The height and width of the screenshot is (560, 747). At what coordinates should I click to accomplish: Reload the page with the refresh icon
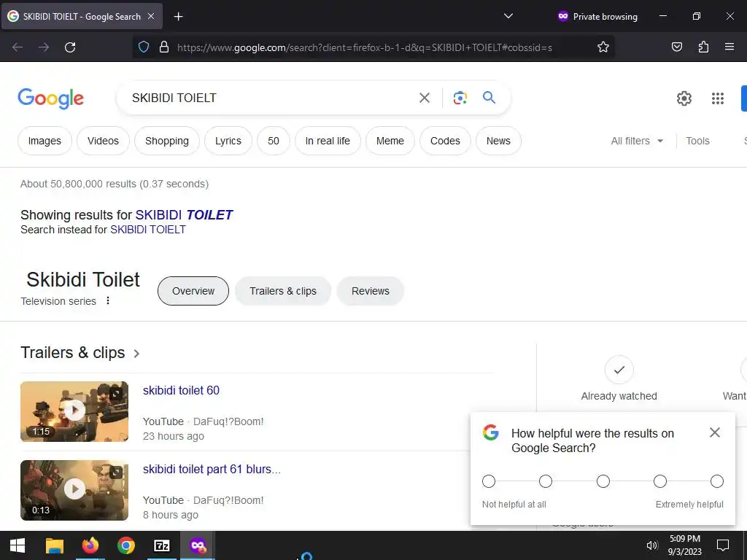click(x=70, y=47)
